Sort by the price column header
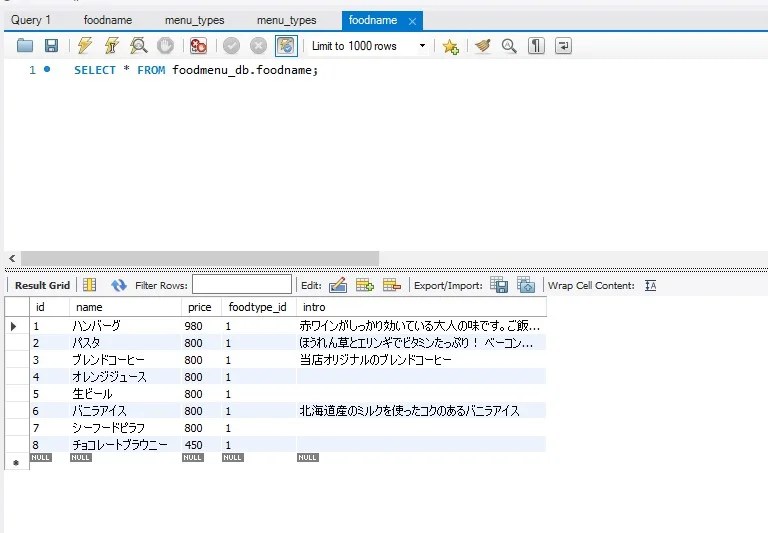 201,307
